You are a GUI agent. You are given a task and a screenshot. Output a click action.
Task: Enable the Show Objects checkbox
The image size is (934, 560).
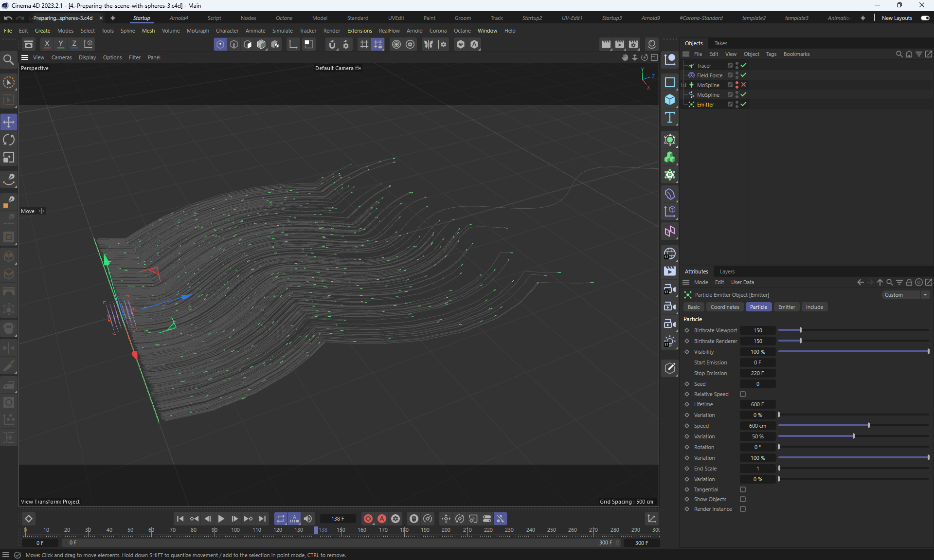pyautogui.click(x=743, y=499)
